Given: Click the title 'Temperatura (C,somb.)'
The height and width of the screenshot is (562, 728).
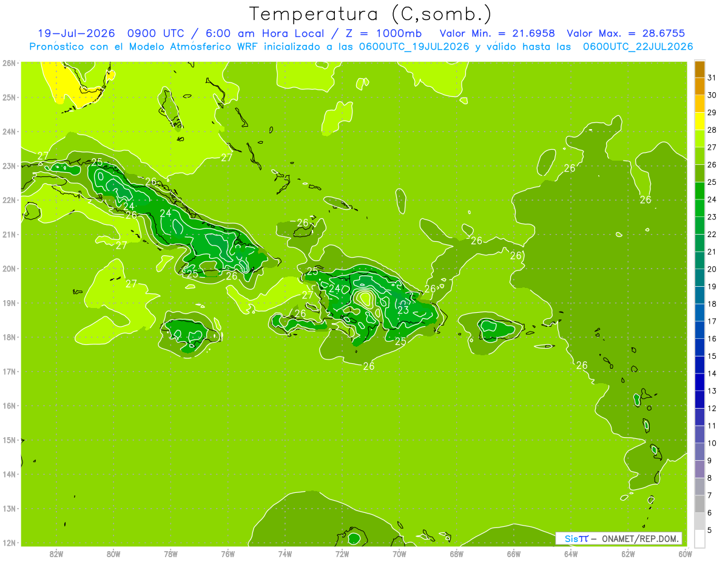Looking at the screenshot, I should 371,13.
